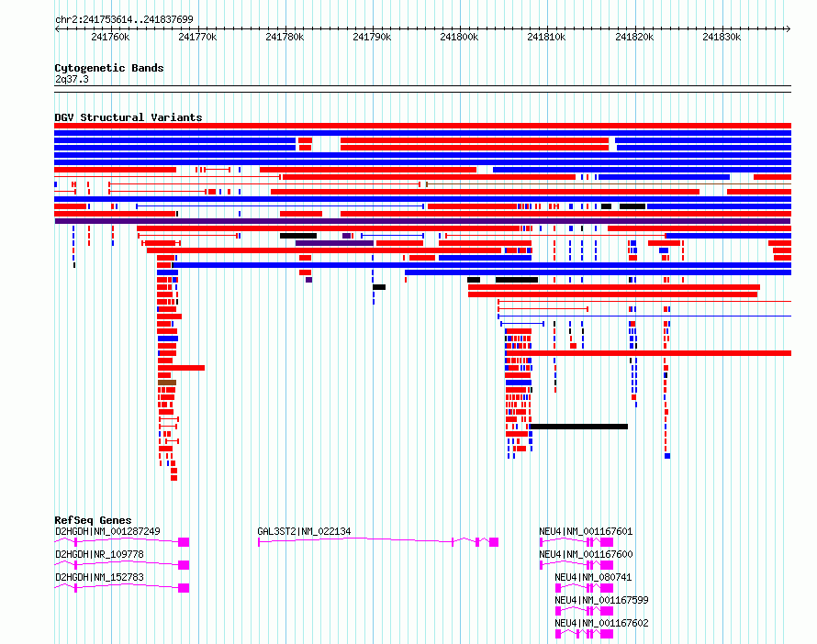This screenshot has height=644, width=817.
Task: Click the brown variant bar in D2HGDH stack
Action: pos(167,383)
